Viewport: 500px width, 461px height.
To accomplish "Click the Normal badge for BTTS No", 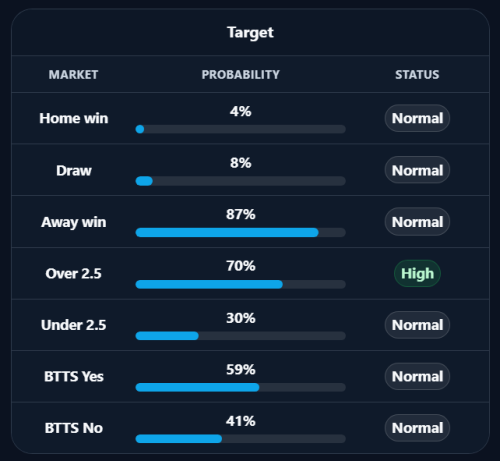I will tap(417, 428).
